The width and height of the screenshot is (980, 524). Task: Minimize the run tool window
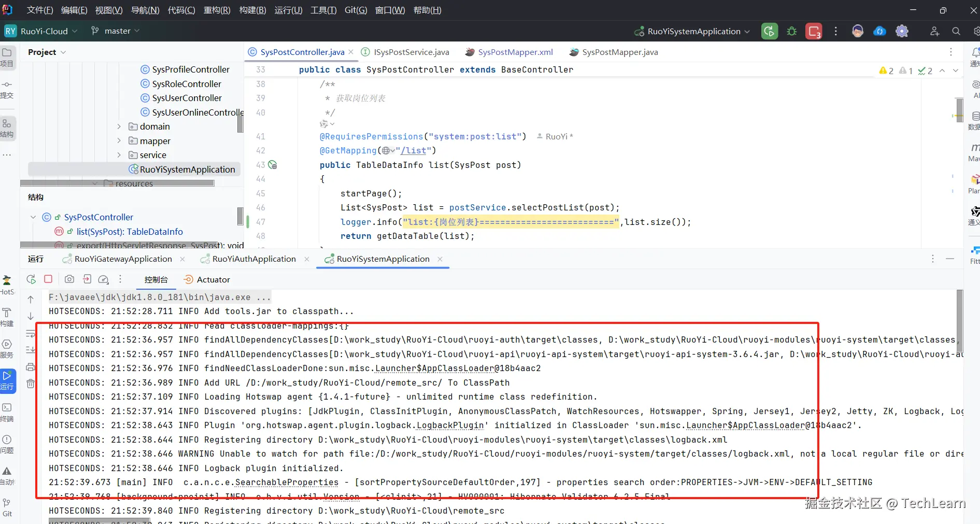click(x=950, y=259)
